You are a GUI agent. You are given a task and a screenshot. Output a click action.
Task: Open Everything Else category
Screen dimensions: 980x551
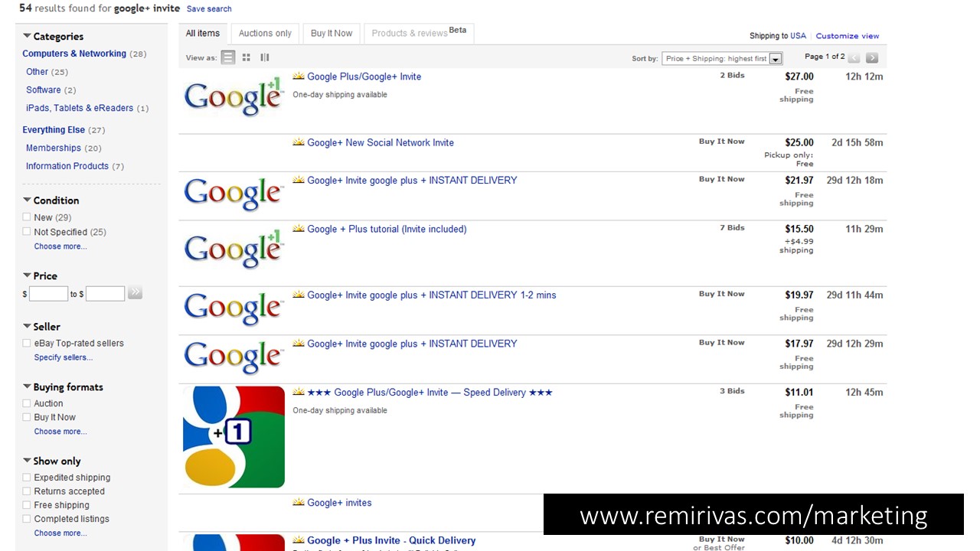point(54,130)
